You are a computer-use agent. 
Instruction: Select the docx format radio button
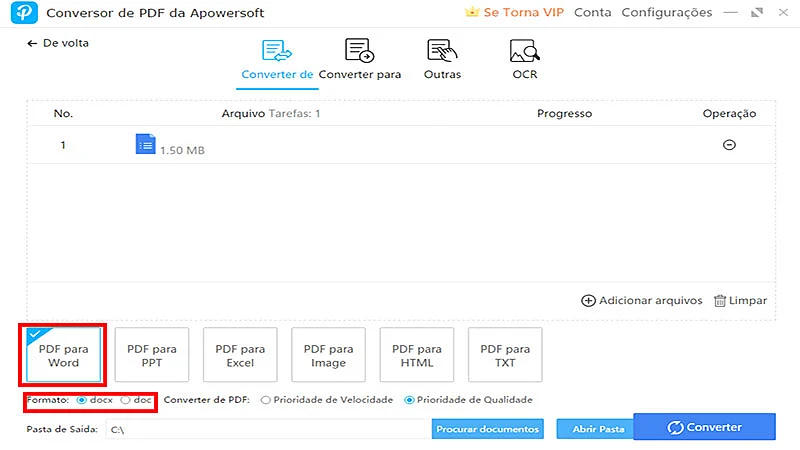point(82,401)
